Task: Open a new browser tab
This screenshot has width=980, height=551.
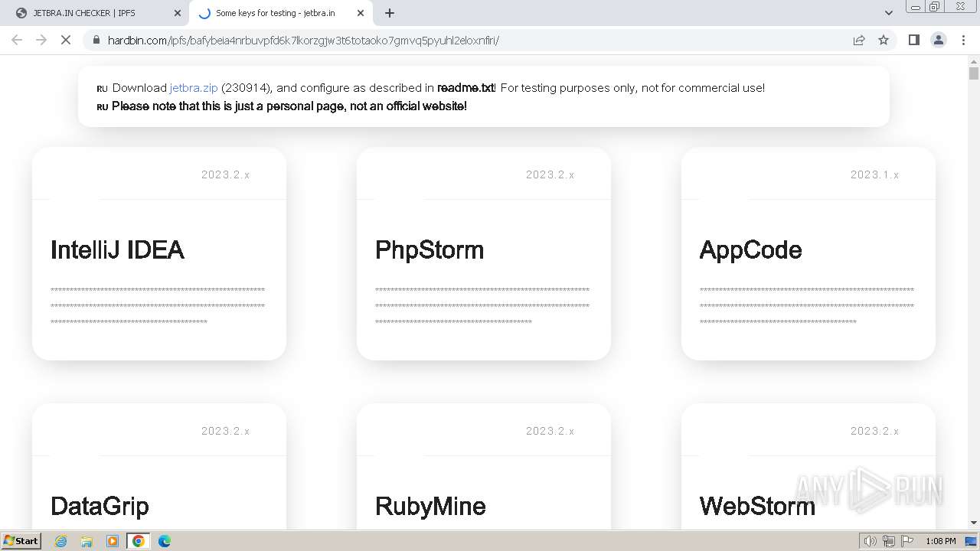Action: click(x=389, y=13)
